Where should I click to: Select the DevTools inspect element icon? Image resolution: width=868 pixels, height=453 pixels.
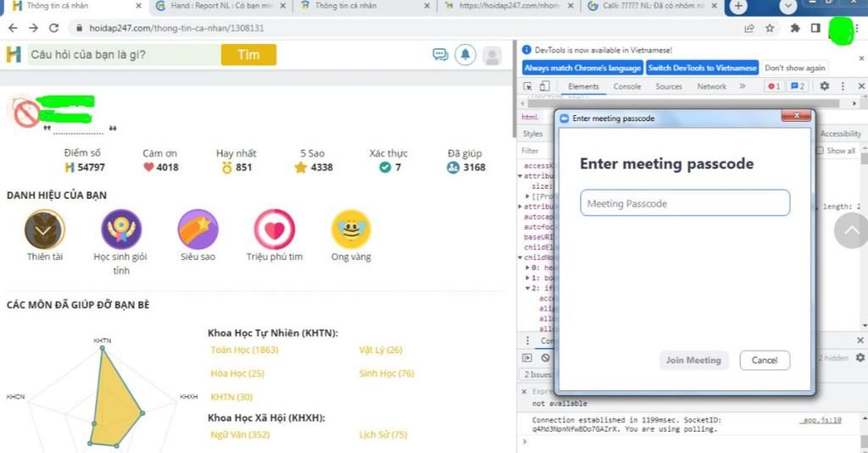tap(527, 86)
